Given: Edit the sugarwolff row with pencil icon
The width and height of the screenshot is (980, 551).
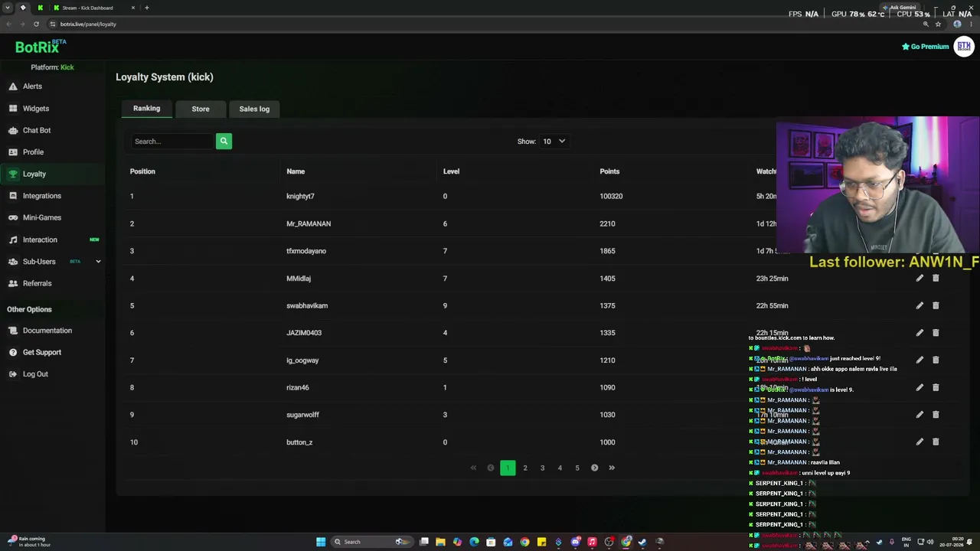Looking at the screenshot, I should (x=920, y=415).
